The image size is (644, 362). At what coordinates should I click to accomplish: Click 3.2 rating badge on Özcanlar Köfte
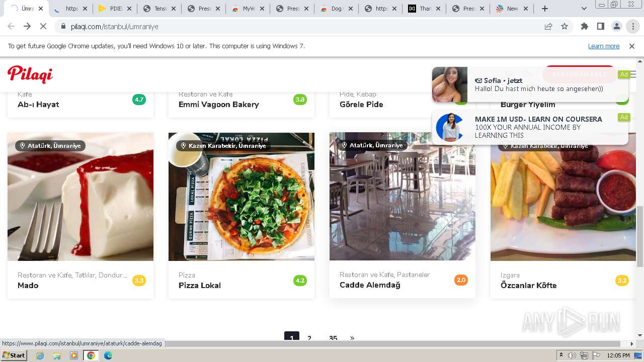[x=622, y=281]
